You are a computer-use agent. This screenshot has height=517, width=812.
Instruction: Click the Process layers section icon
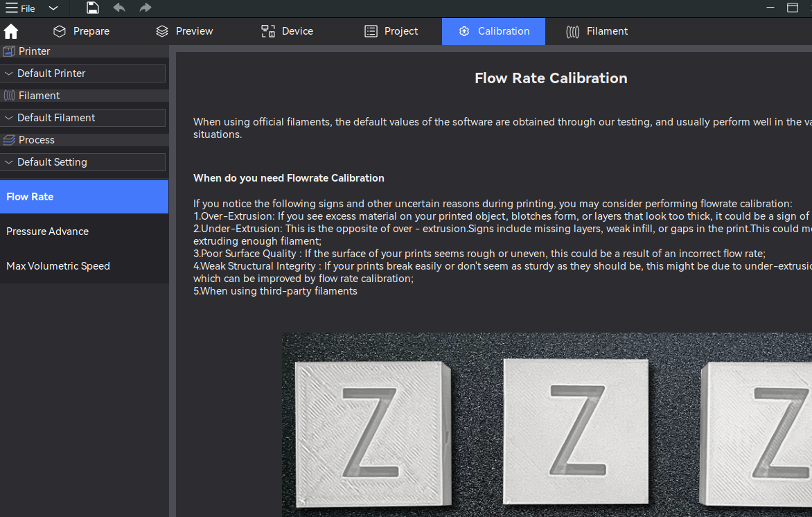click(9, 140)
